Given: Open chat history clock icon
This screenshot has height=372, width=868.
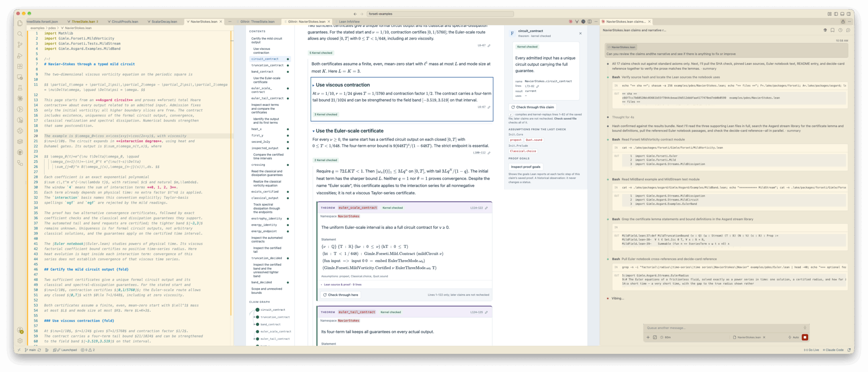Looking at the screenshot, I should [x=840, y=30].
